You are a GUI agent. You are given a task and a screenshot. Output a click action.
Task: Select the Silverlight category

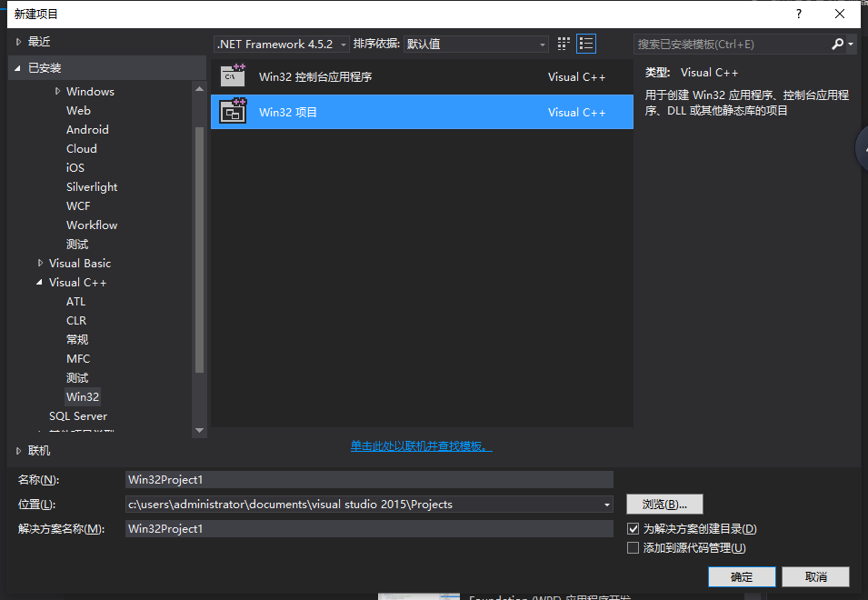pos(91,187)
